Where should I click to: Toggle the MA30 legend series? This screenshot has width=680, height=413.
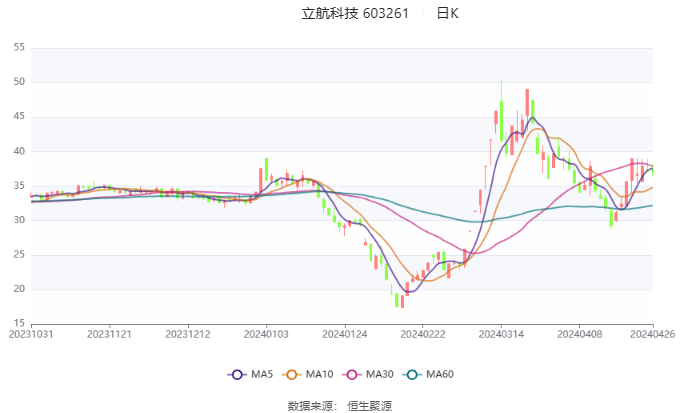click(368, 374)
